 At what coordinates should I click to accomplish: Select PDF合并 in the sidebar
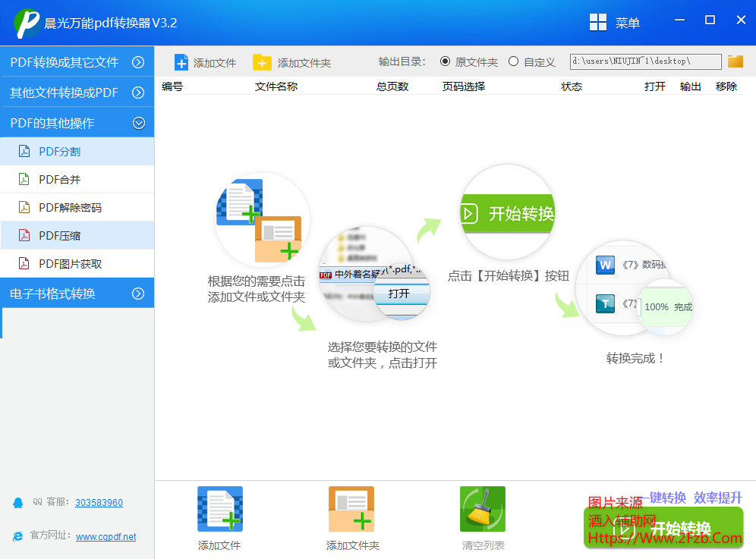[60, 180]
